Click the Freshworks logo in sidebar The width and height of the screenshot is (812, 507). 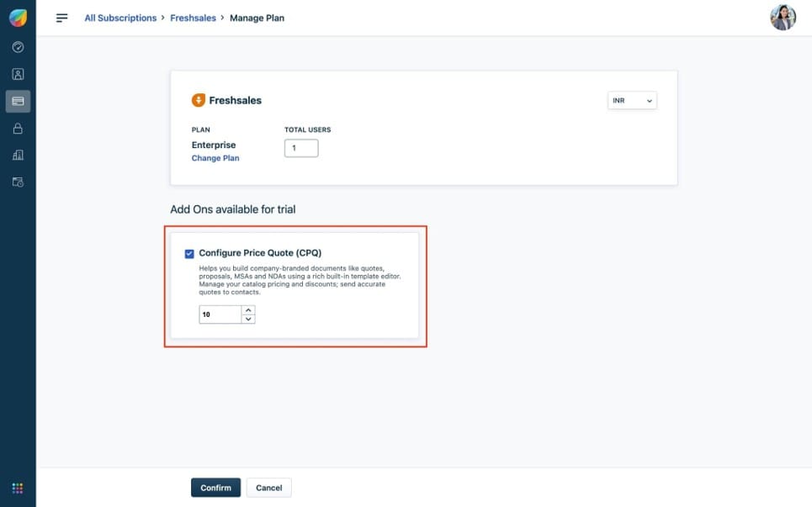[18, 18]
